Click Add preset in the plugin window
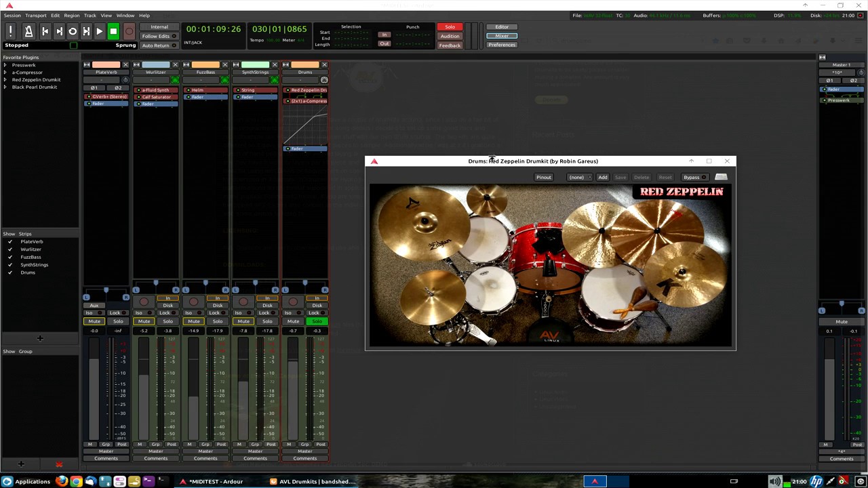 point(603,178)
